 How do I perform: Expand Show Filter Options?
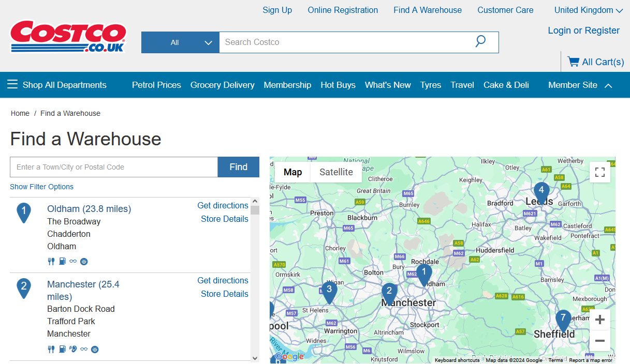coord(41,187)
